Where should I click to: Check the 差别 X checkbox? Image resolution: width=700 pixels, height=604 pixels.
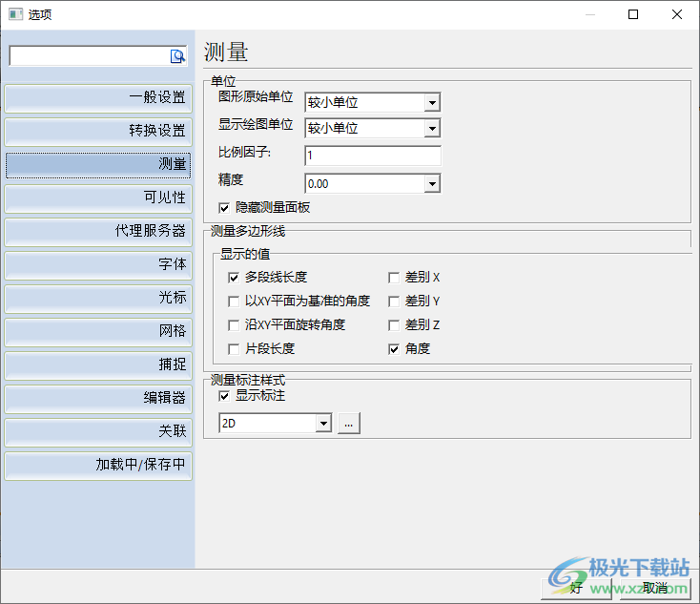(394, 278)
